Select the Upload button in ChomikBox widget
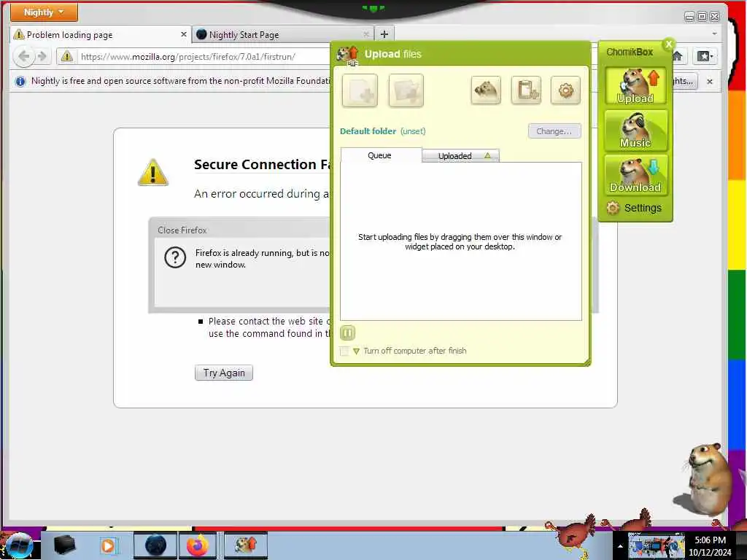This screenshot has height=560, width=747. 635,86
